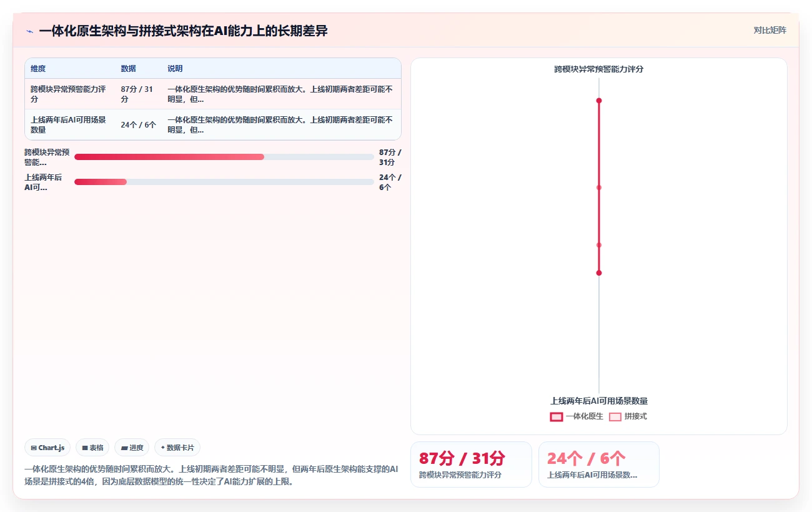
Task: Open the 24个 / 6个 data card
Action: 599,464
